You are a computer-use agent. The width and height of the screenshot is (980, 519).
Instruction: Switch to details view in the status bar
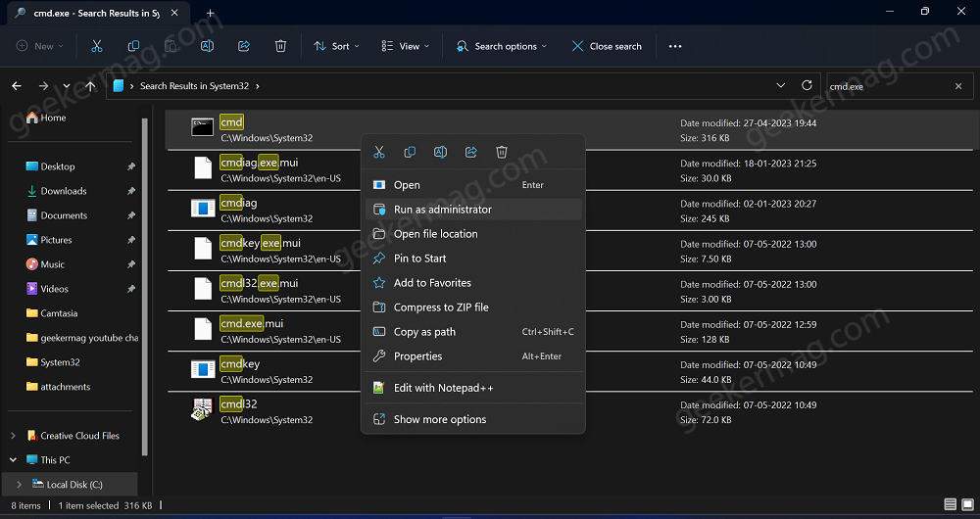coord(950,504)
